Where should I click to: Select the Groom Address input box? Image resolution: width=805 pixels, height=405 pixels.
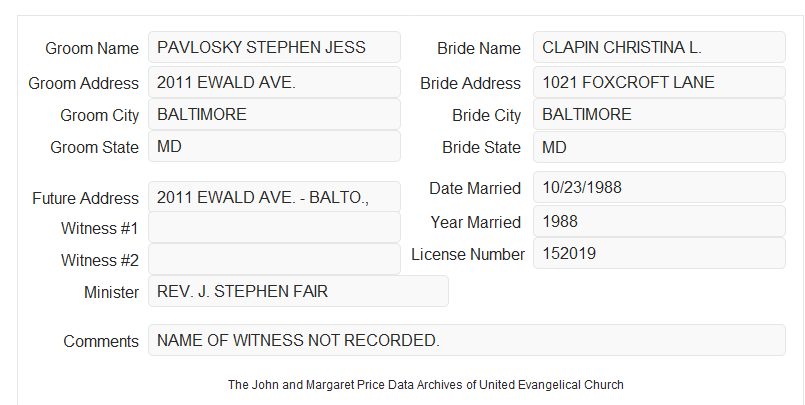pos(274,82)
